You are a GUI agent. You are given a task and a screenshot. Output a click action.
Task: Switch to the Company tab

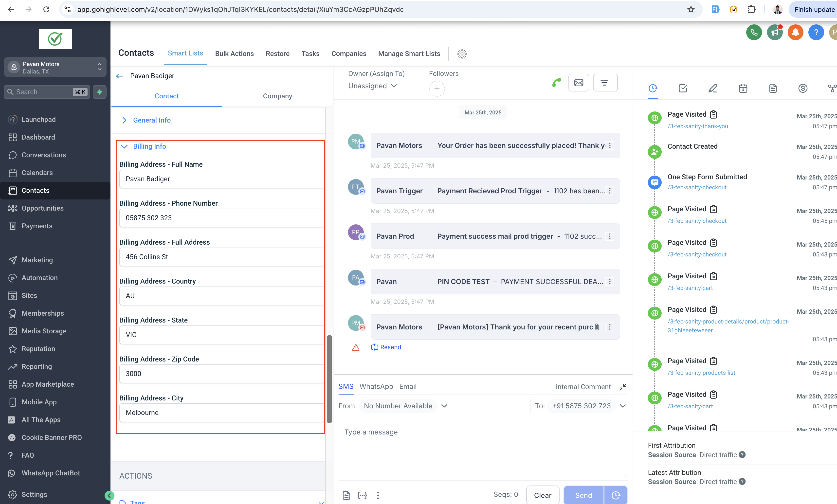point(277,96)
